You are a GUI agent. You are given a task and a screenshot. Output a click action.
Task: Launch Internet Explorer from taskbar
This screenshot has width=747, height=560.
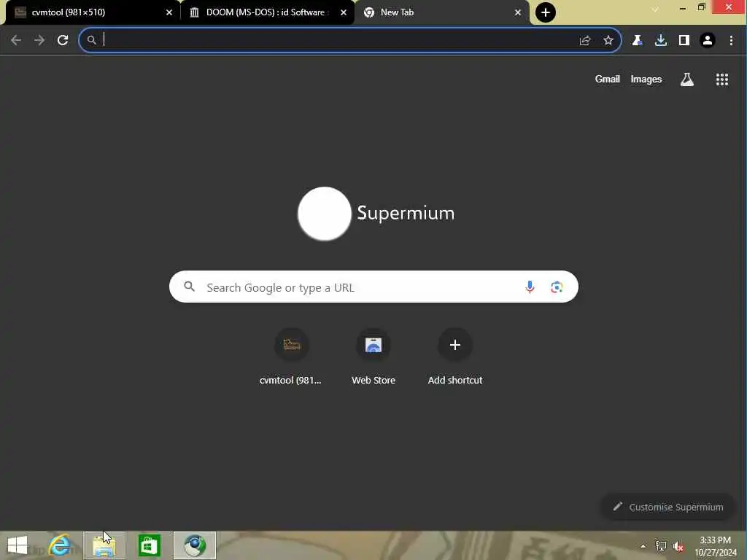[60, 545]
